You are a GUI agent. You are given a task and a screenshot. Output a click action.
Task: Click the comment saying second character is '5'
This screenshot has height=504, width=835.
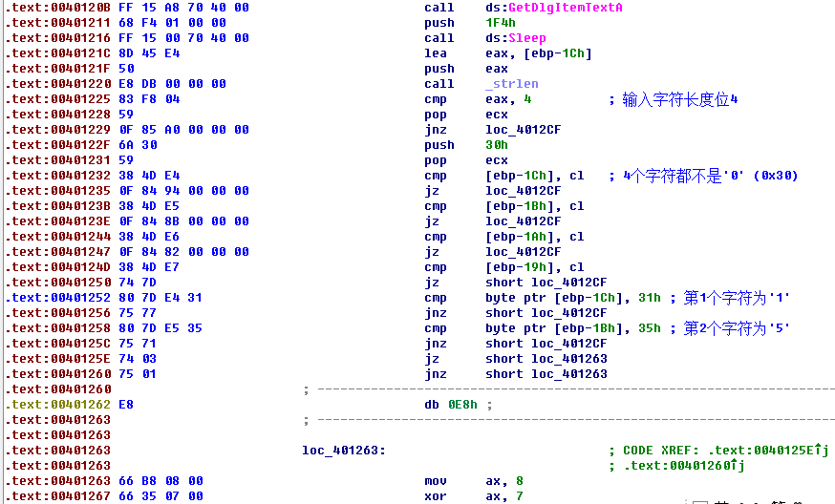click(730, 328)
